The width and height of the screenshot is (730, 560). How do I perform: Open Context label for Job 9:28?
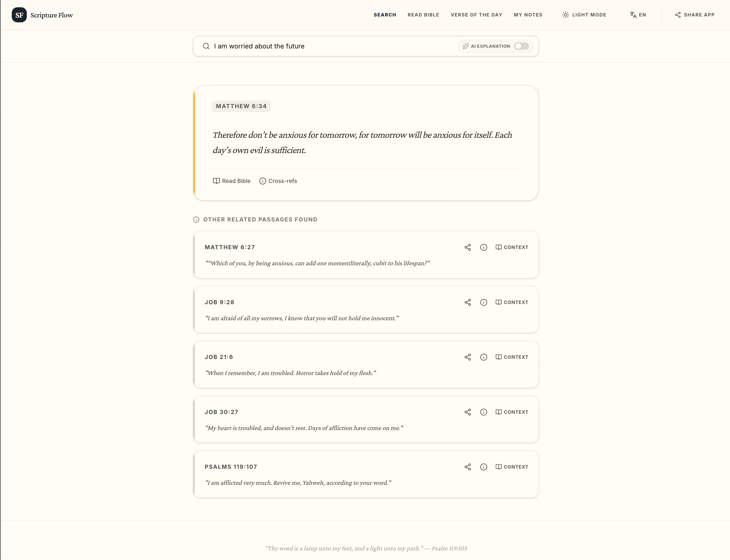516,302
